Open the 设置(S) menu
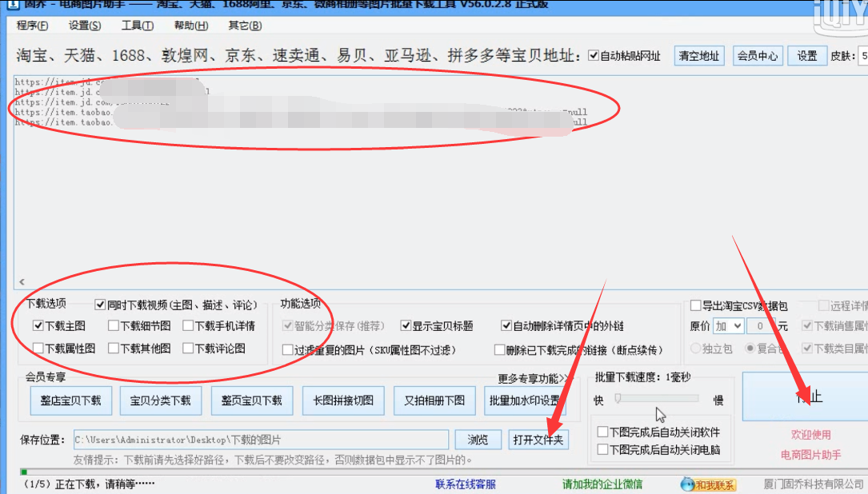This screenshot has height=494, width=868. 85,26
